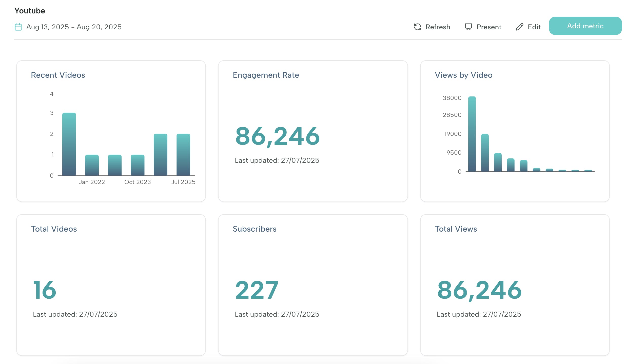Click the 9500 axis label
Screen dimensions: 625x364
pyautogui.click(x=454, y=153)
